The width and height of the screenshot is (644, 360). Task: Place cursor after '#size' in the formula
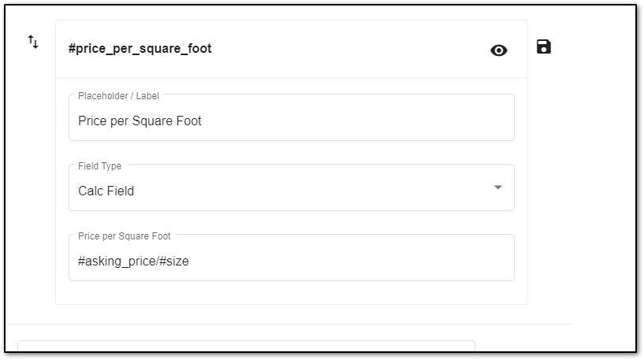189,261
